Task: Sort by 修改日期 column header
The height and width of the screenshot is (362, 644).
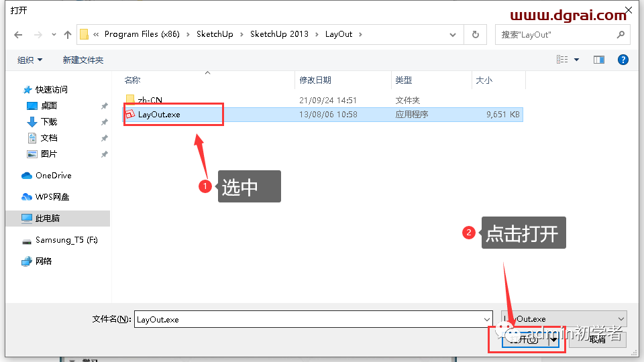Action: tap(315, 80)
